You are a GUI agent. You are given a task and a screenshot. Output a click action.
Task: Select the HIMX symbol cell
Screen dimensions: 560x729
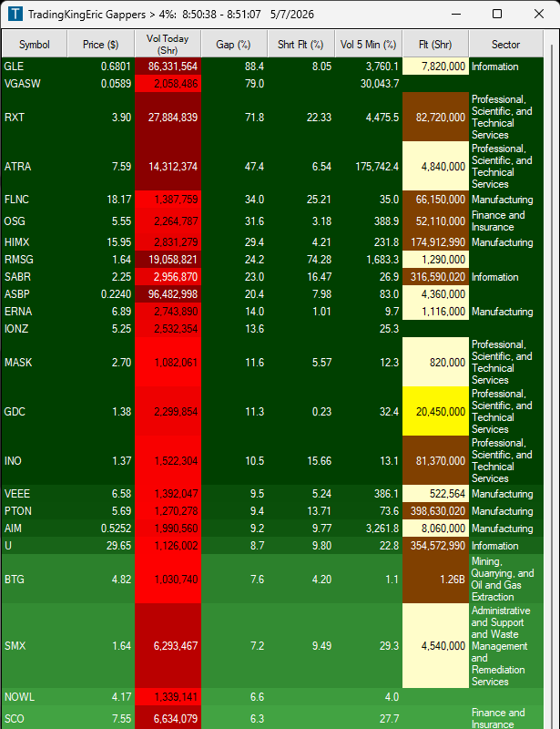[x=35, y=242]
